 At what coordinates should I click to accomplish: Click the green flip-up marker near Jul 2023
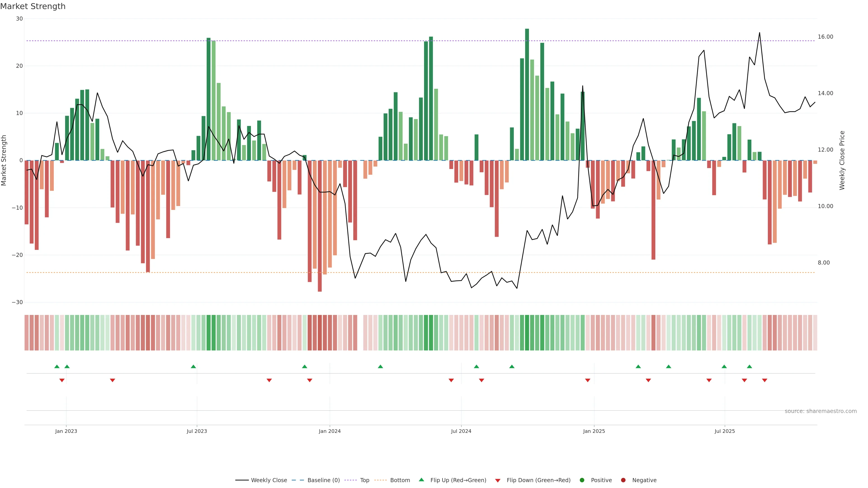(x=193, y=366)
